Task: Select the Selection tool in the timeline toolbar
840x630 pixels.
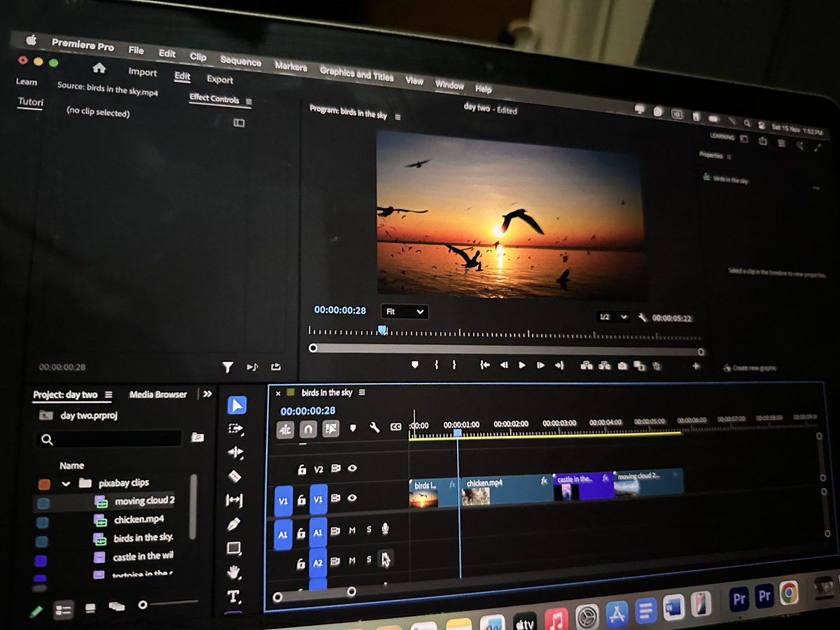Action: click(236, 405)
